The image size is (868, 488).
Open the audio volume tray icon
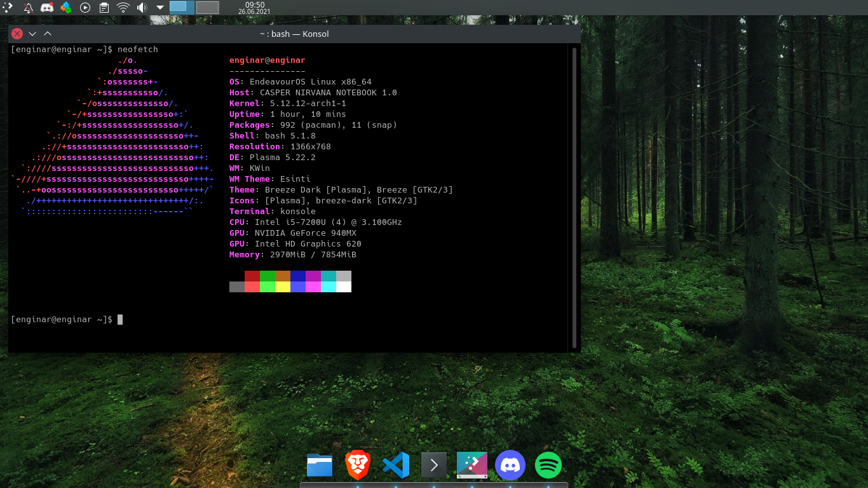(x=142, y=8)
